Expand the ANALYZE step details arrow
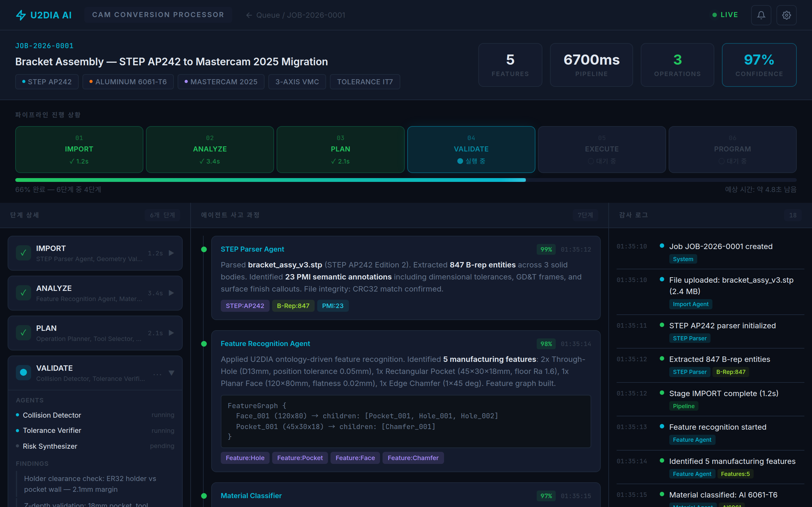The image size is (812, 507). [172, 293]
